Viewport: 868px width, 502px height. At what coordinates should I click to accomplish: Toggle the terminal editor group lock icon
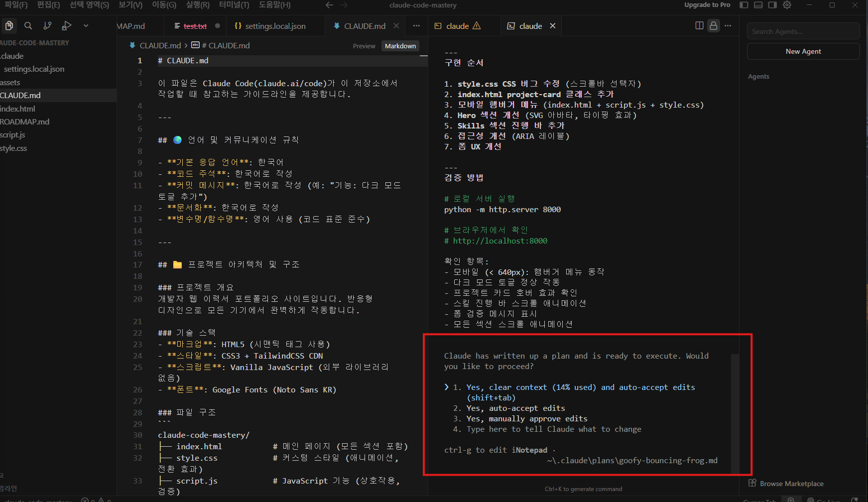coord(714,26)
